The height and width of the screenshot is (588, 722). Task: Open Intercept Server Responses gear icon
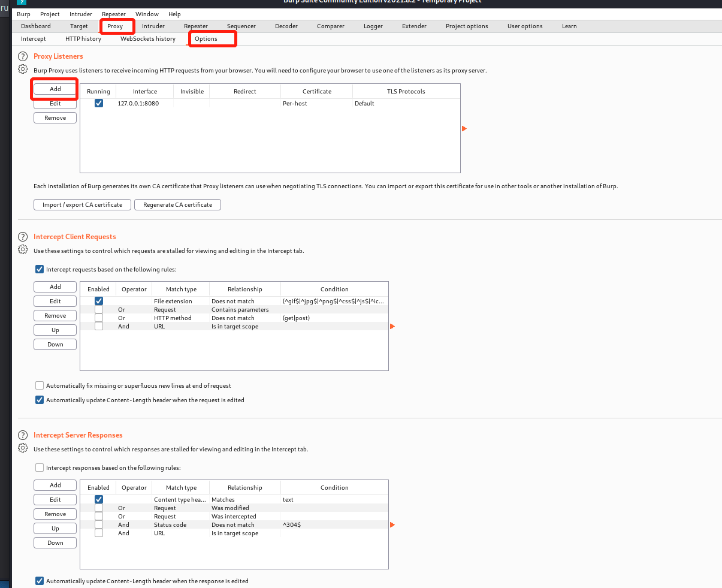click(x=23, y=448)
